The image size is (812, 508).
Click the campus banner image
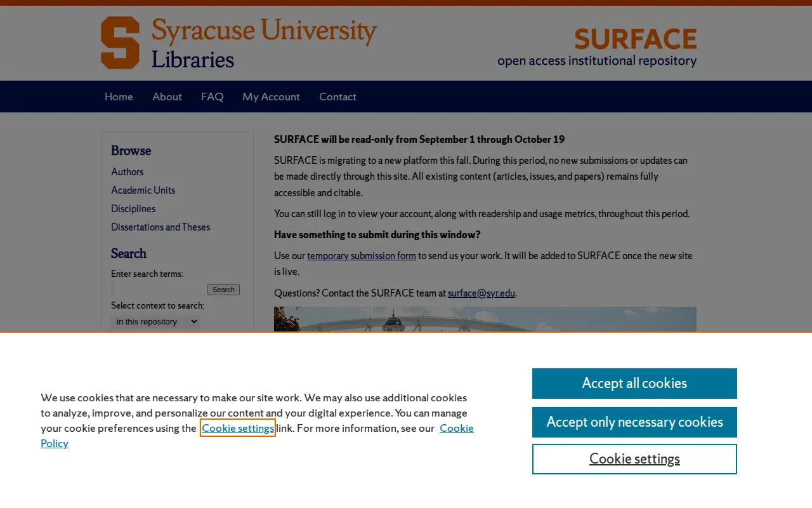tap(485, 319)
